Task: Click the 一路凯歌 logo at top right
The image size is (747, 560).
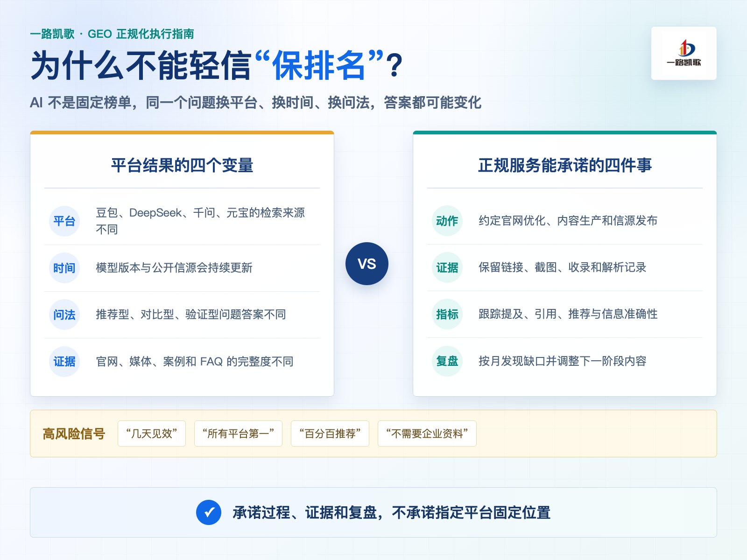Action: point(684,53)
